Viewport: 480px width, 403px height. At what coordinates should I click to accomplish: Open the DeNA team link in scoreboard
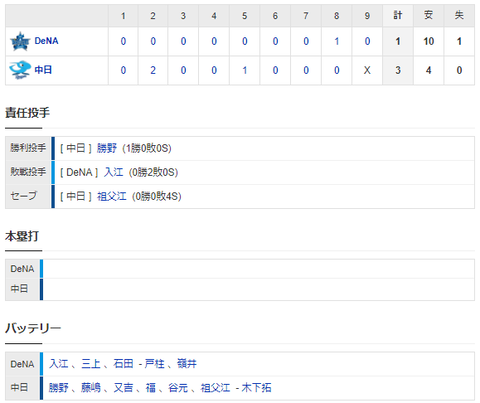point(46,41)
